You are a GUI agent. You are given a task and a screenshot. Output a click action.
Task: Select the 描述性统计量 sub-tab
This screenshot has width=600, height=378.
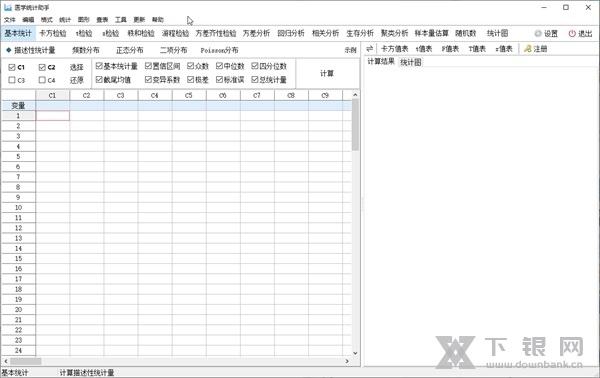tap(34, 50)
